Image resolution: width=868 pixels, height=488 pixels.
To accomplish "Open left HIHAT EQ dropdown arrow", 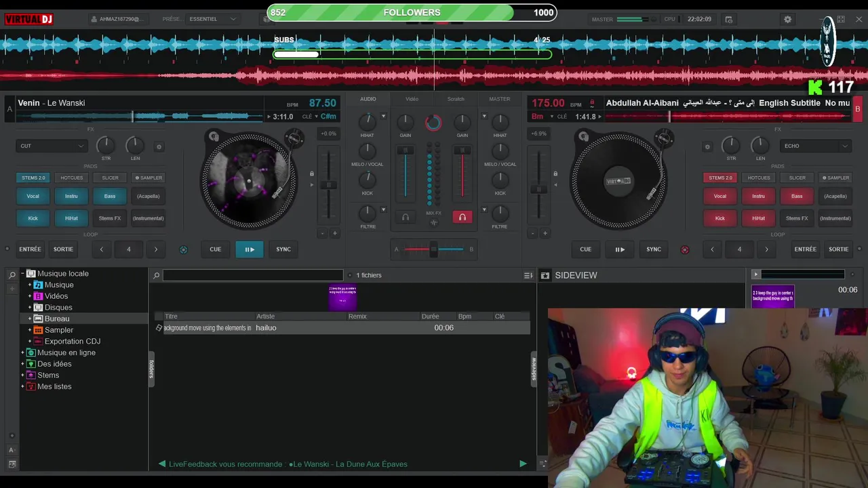I will click(383, 117).
